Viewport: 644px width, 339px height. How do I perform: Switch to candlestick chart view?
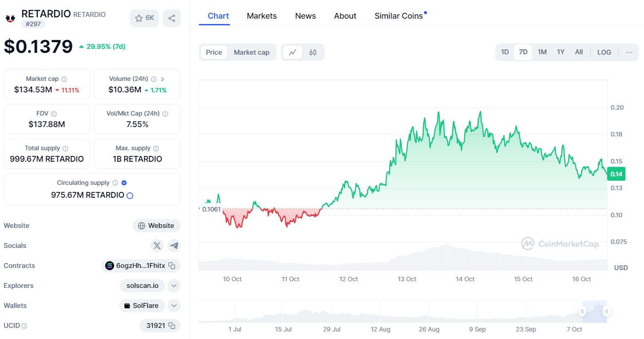[x=313, y=52]
